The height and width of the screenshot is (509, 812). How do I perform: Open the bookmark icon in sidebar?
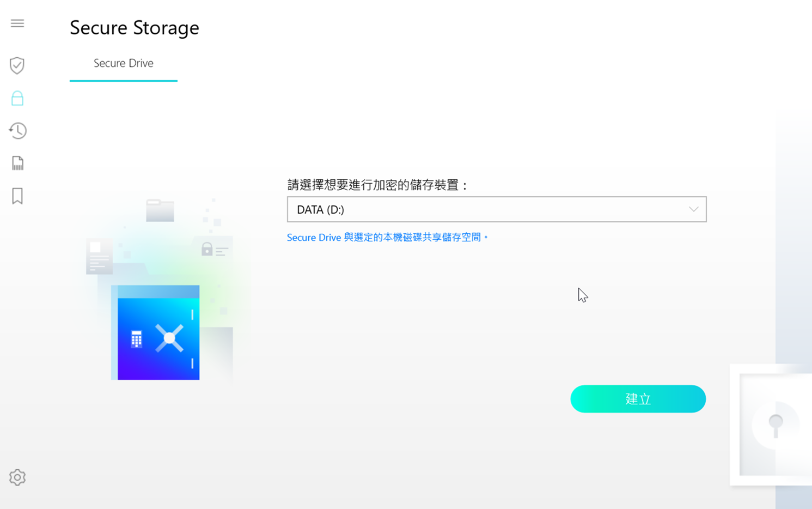coord(17,196)
